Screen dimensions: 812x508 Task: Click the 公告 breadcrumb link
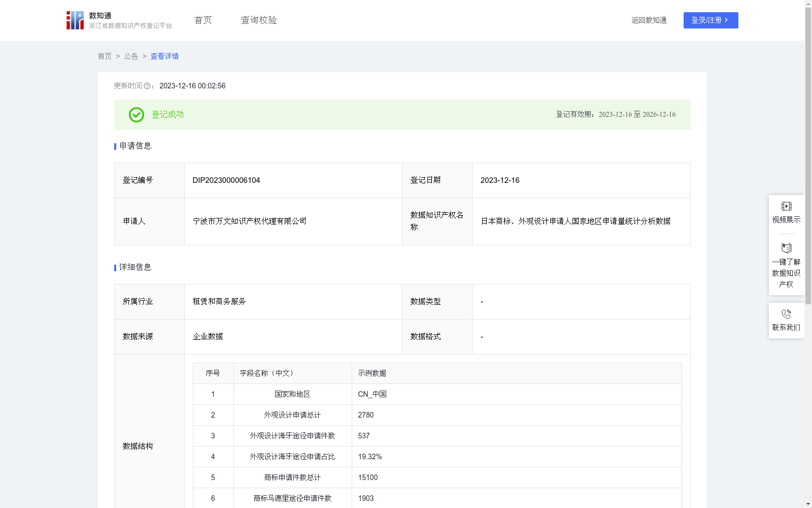(x=131, y=56)
